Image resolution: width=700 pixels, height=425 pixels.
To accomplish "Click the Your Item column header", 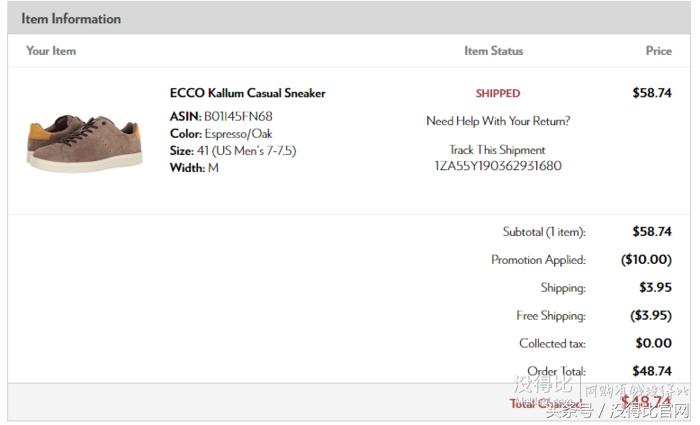I will (51, 50).
